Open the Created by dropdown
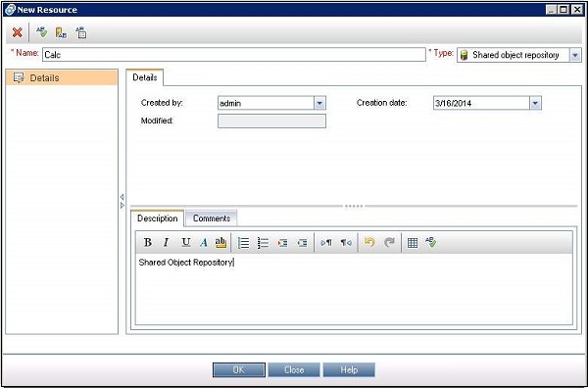 point(319,103)
